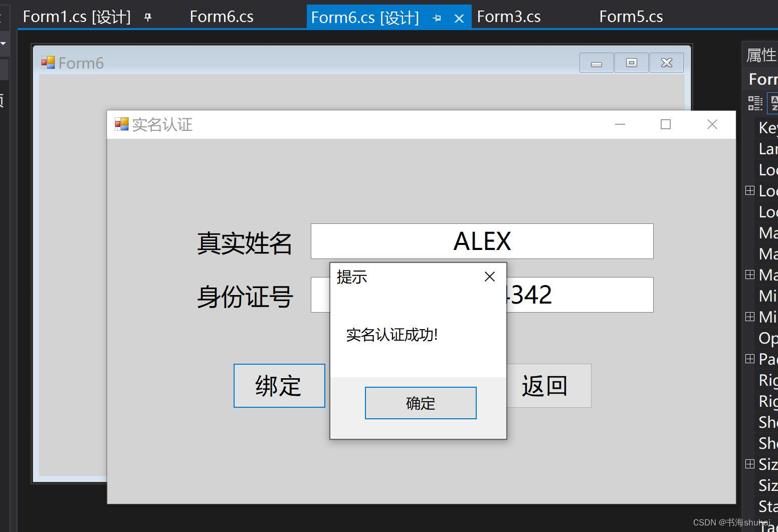778x532 pixels.
Task: Click the 身份证号 label
Action: coord(245,297)
